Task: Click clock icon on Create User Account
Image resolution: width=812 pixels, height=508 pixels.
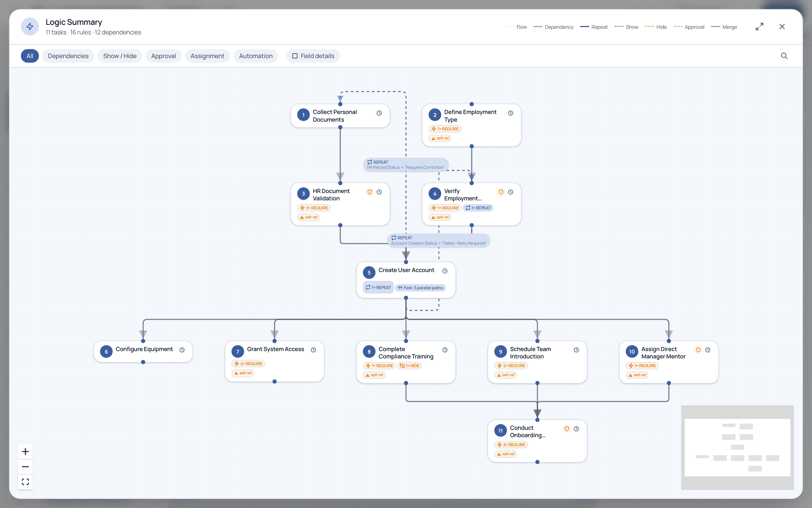Action: pyautogui.click(x=445, y=271)
